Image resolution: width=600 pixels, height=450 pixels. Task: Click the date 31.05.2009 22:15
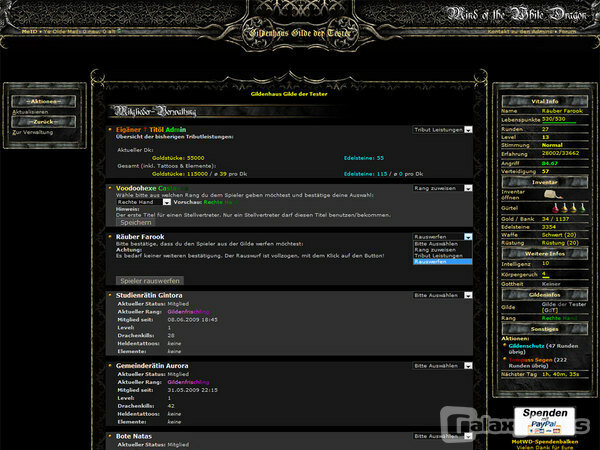pos(192,390)
